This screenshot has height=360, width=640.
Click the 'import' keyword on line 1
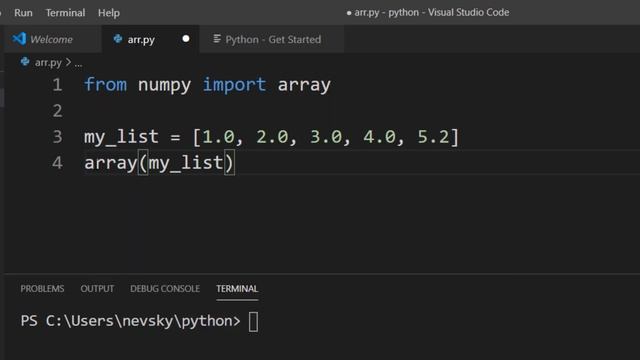point(234,86)
